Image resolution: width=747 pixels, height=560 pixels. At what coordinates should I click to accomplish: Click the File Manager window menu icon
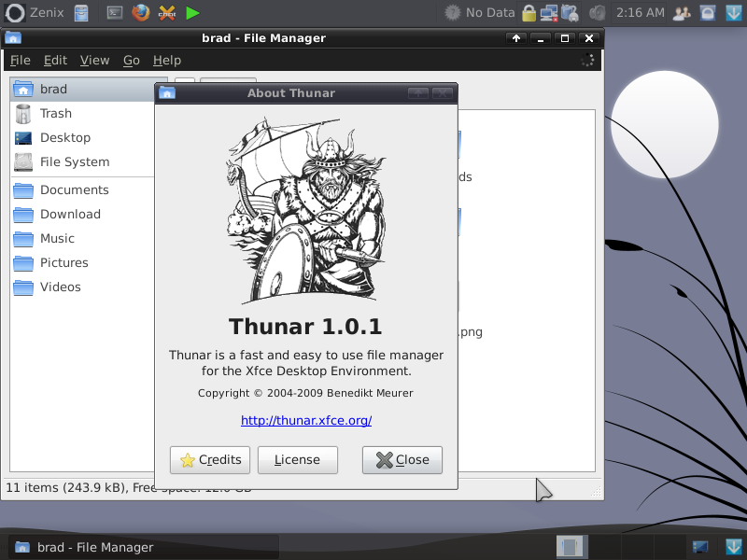click(13, 38)
